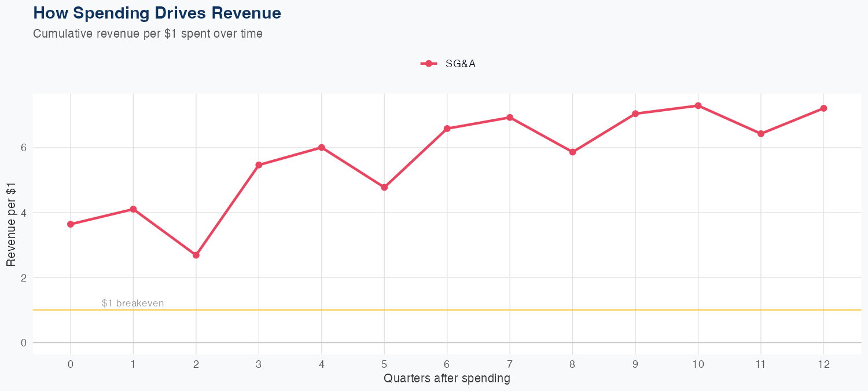
Task: Toggle the SG&A series via legend label
Action: point(460,64)
